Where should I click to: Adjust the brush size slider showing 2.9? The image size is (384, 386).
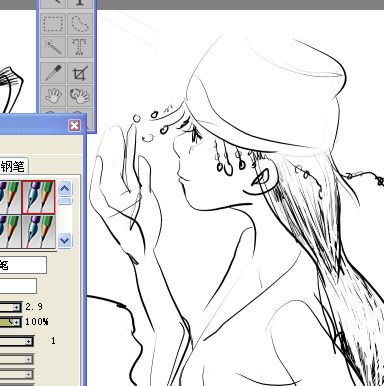tap(11, 307)
